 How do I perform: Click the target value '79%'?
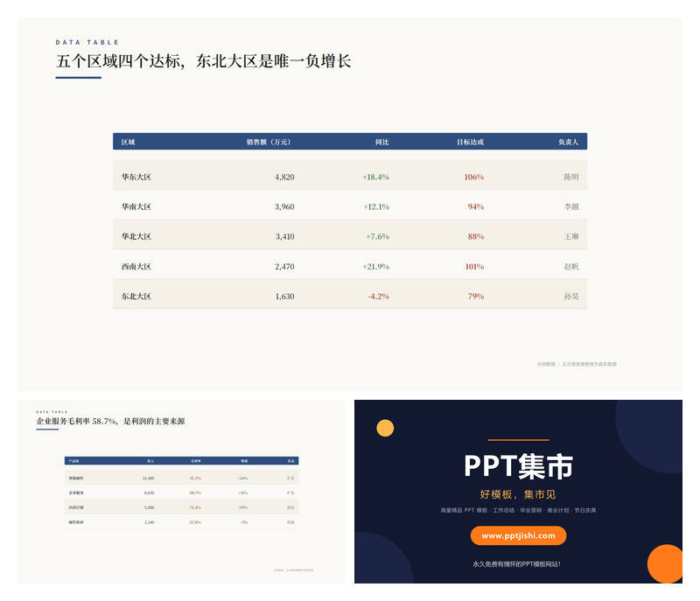[x=476, y=297]
